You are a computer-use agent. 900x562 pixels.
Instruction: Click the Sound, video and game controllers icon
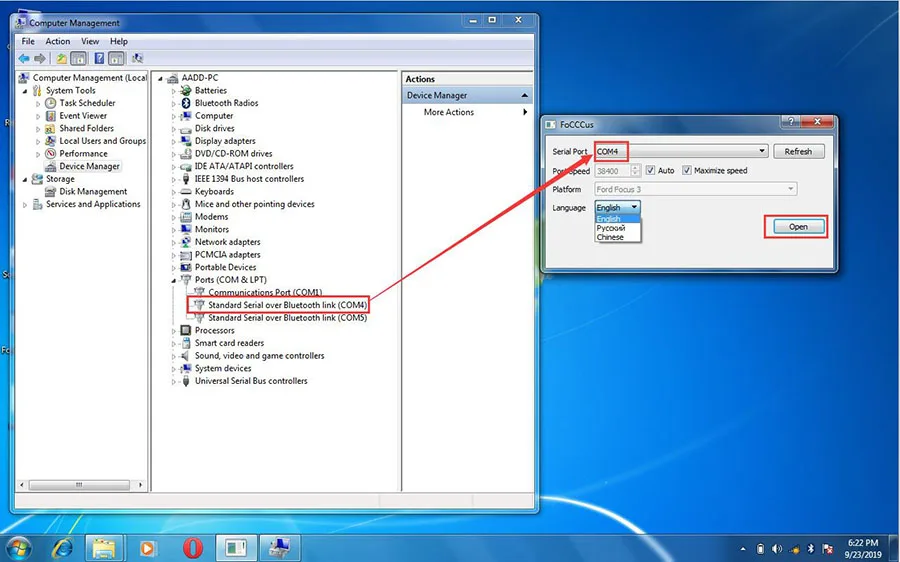(x=185, y=355)
